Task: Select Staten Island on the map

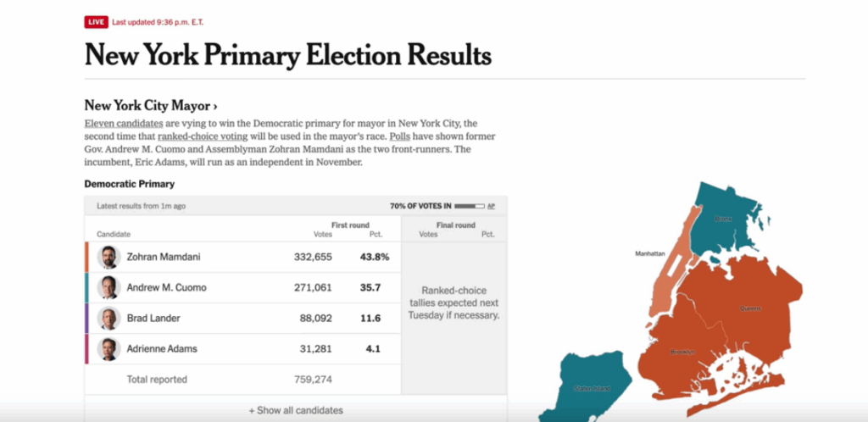Action: 593,390
